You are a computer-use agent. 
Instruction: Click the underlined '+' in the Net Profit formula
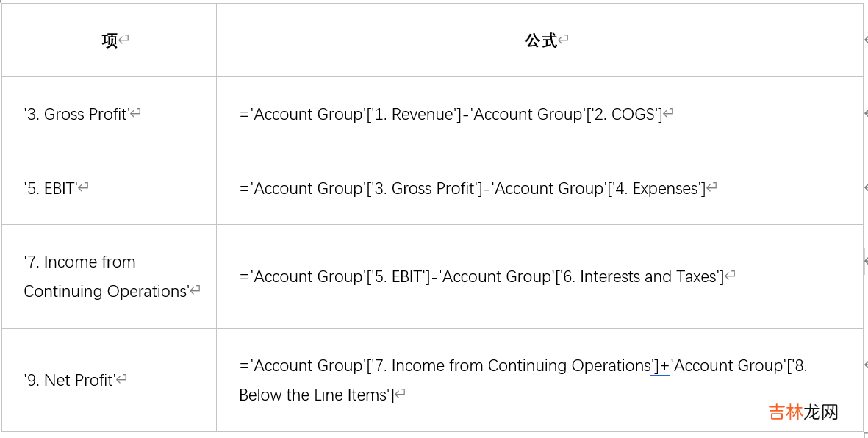click(x=664, y=366)
